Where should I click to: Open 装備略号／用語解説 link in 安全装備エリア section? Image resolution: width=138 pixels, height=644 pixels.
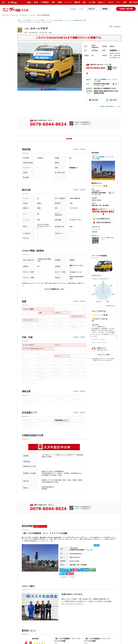(x=79, y=412)
